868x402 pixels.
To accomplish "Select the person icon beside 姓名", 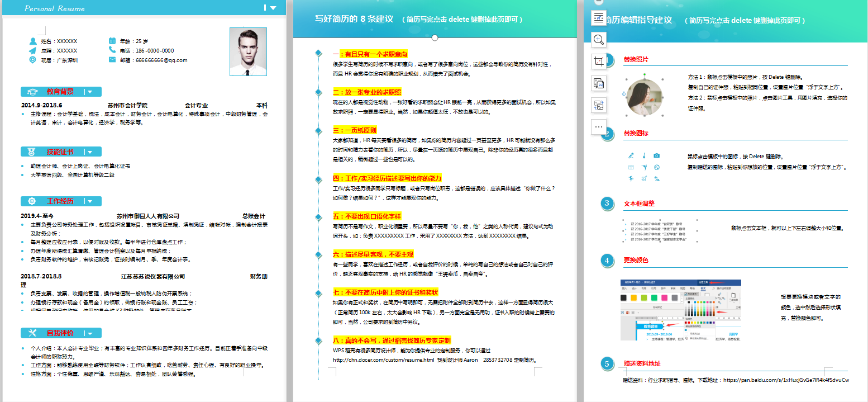I will pyautogui.click(x=33, y=41).
